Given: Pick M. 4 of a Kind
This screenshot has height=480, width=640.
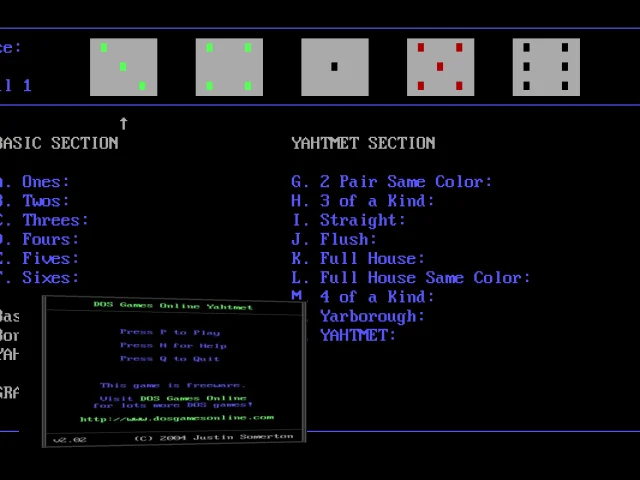Looking at the screenshot, I should [362, 297].
